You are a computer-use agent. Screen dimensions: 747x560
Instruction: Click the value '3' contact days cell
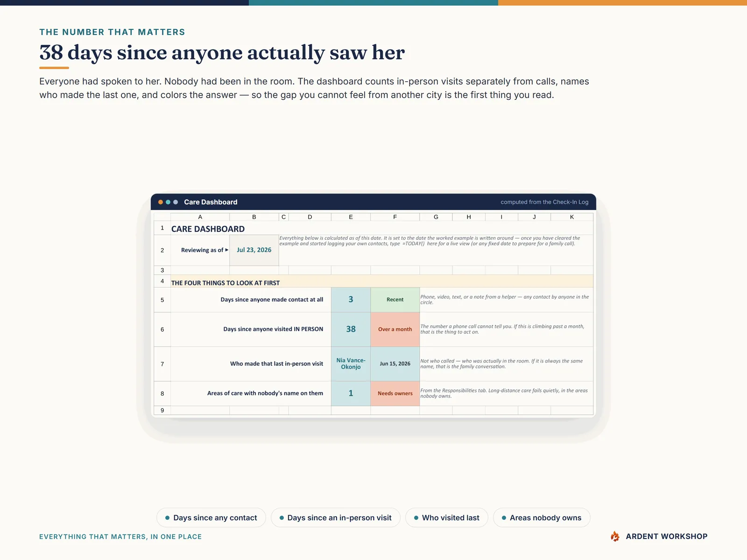(351, 300)
